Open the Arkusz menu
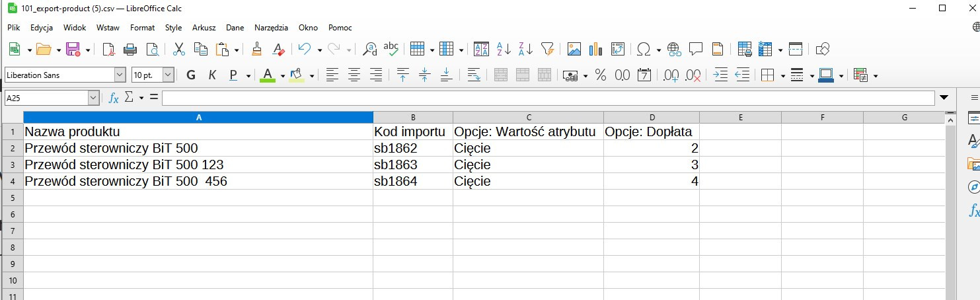This screenshot has height=300, width=980. click(204, 28)
